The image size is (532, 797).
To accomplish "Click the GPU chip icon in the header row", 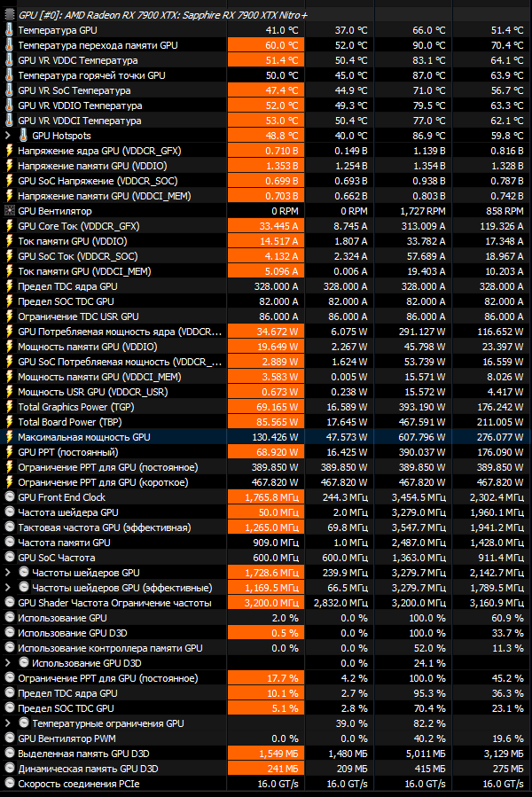I will pos(9,15).
